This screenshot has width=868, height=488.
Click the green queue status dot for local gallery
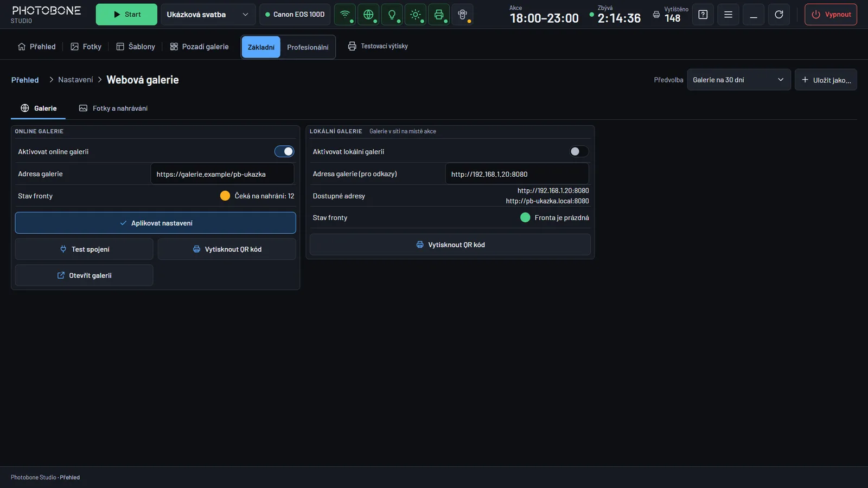click(525, 217)
